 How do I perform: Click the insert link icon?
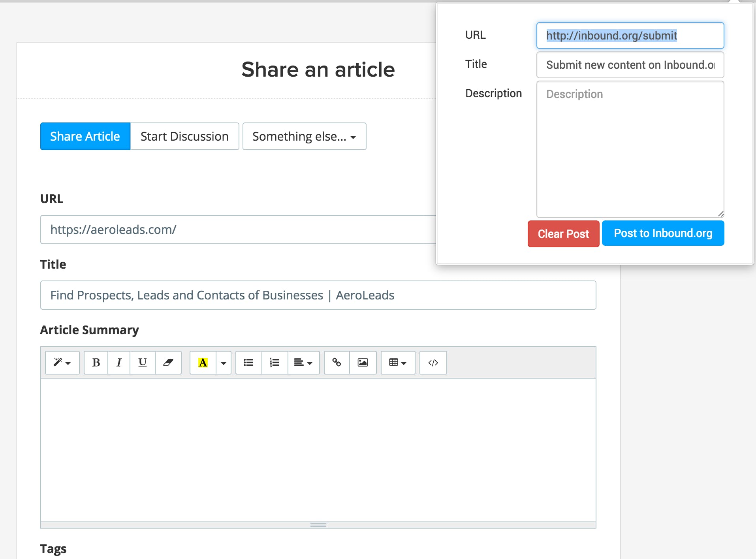(337, 362)
